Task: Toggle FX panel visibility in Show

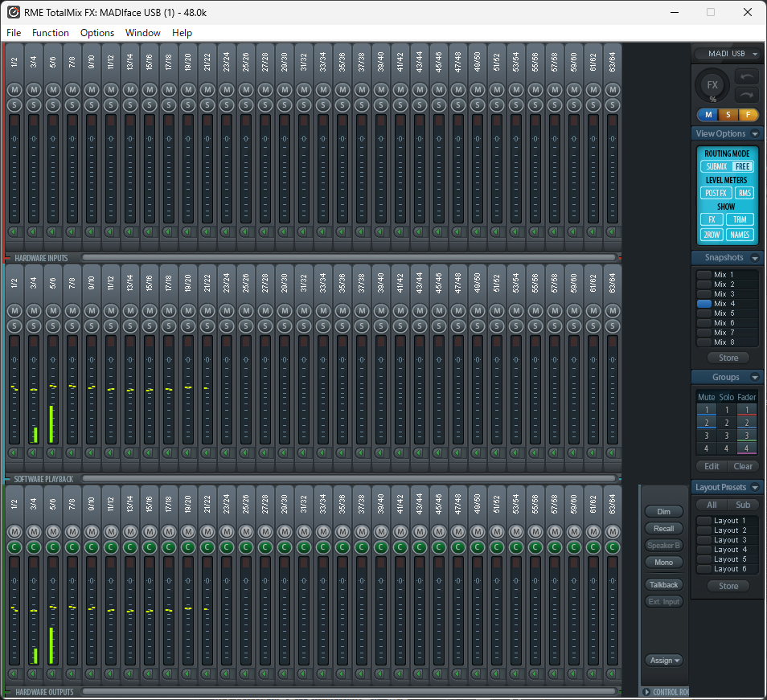Action: click(712, 219)
